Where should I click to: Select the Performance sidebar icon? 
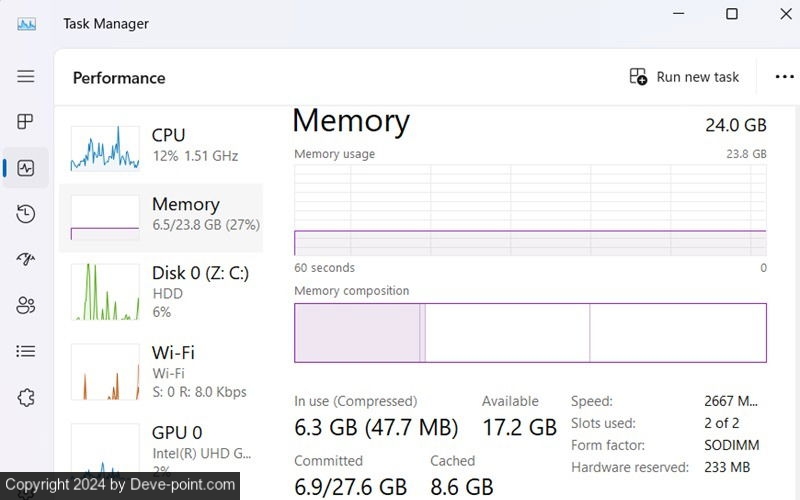[x=26, y=168]
